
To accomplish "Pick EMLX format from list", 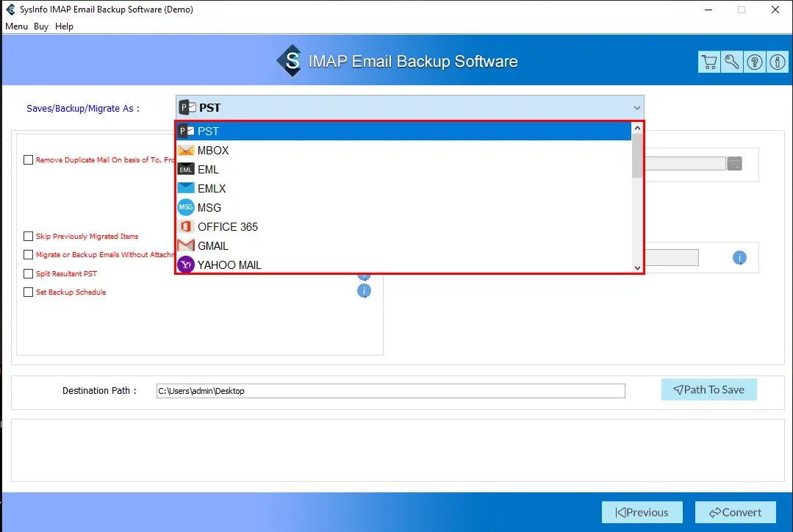I will (x=403, y=189).
